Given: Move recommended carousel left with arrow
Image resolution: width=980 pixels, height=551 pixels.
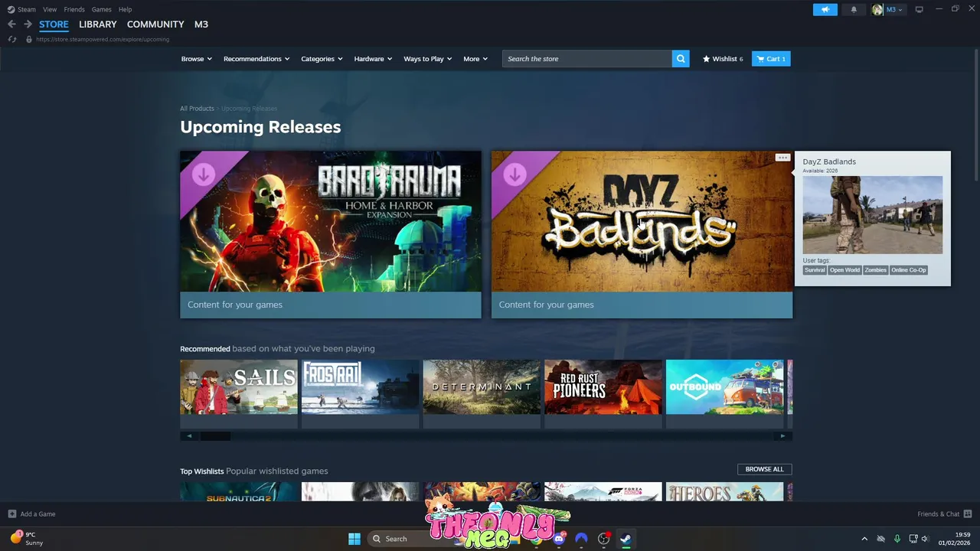Looking at the screenshot, I should [190, 436].
